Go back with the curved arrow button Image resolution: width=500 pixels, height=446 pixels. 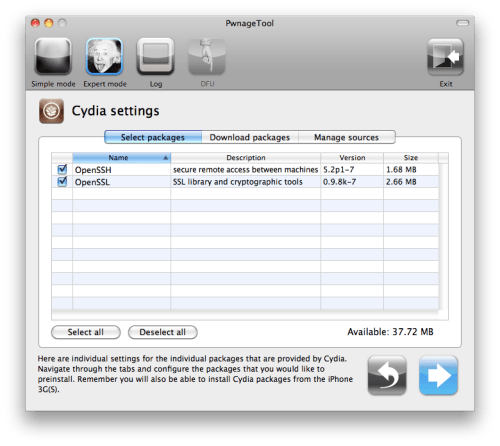(x=387, y=375)
